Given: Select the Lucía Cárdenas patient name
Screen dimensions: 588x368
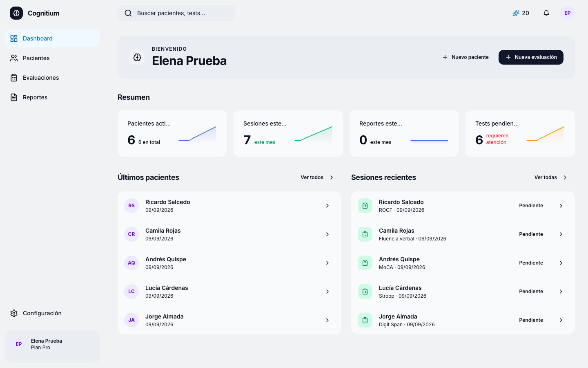Looking at the screenshot, I should [167, 288].
